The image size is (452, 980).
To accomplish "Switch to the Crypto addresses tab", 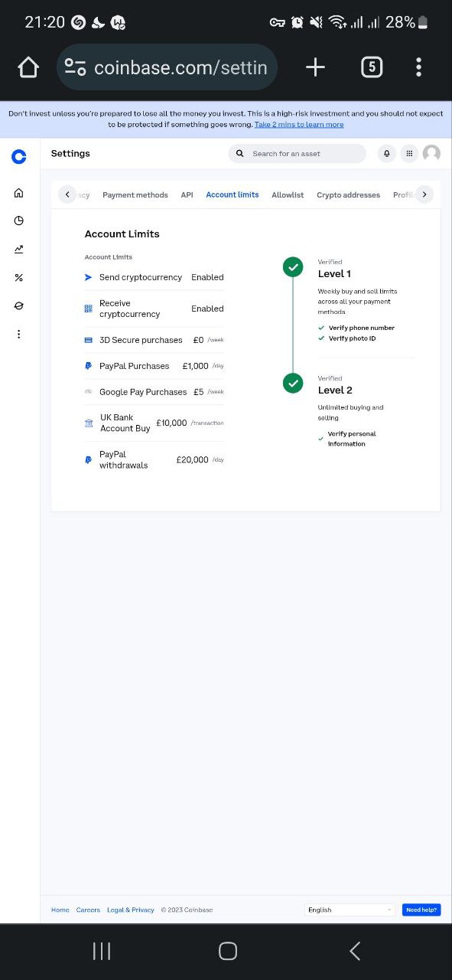I will [348, 194].
